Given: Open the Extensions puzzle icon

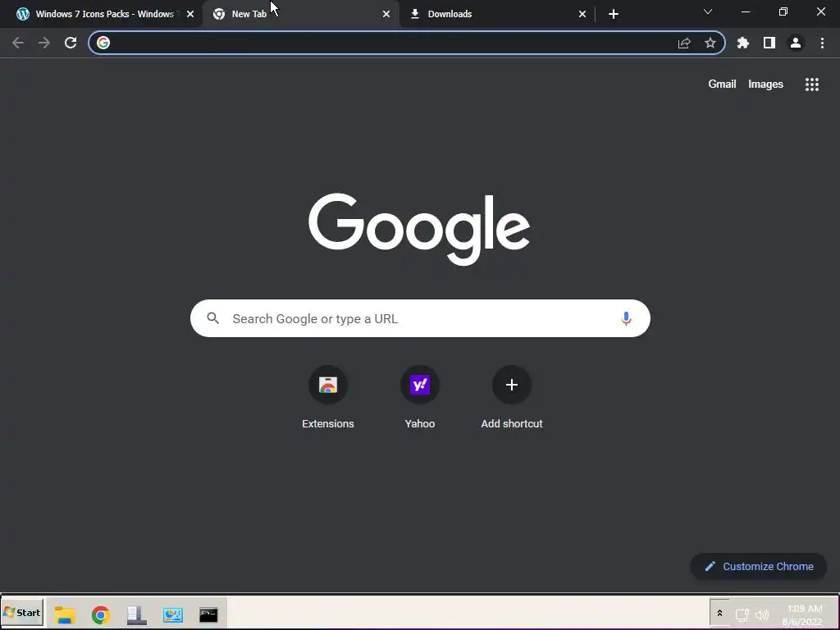Looking at the screenshot, I should 743,43.
